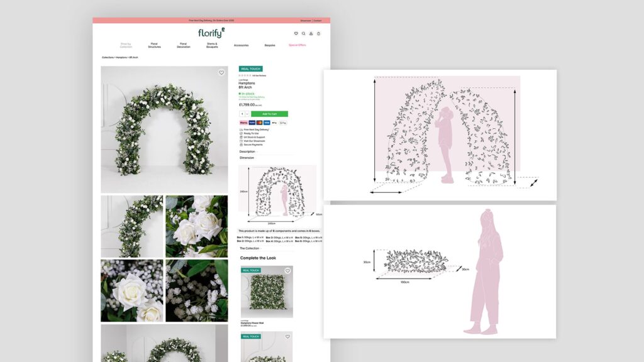The width and height of the screenshot is (644, 362).
Task: Collapse the Dimension section
Action: (x=247, y=158)
